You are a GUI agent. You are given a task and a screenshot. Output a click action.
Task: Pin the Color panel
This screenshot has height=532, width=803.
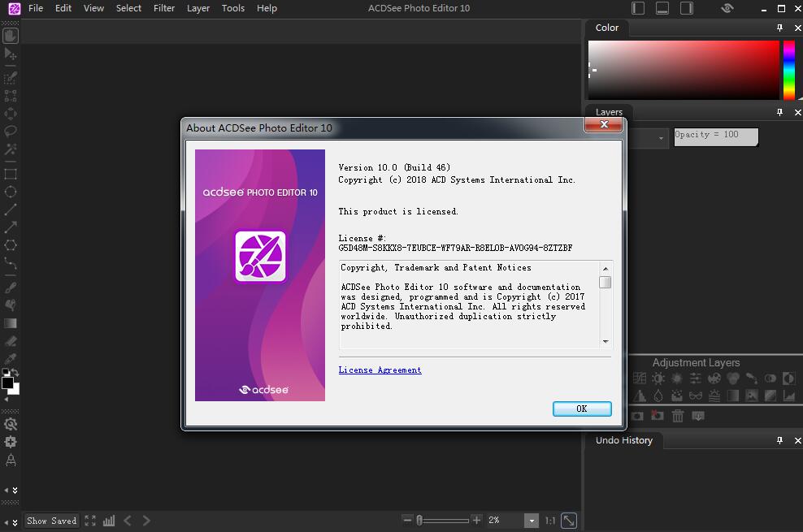[x=780, y=28]
